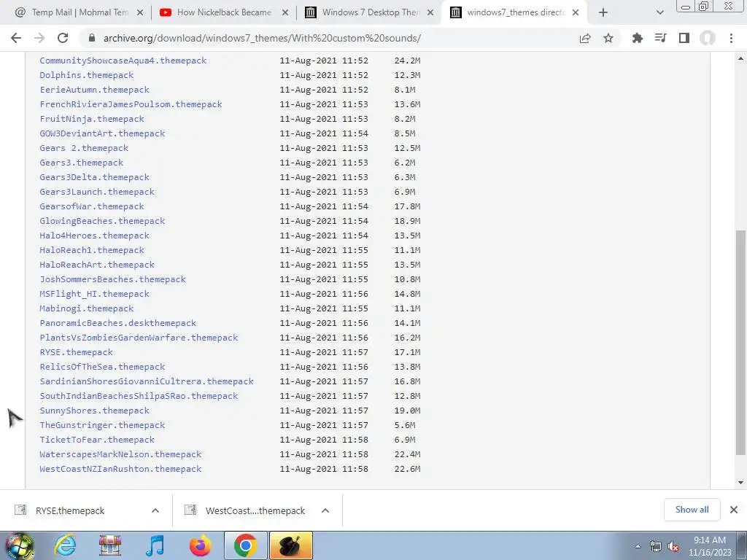Open PlantsVsZombiesGardenWarfare.themepack link
Image resolution: width=747 pixels, height=560 pixels.
click(139, 338)
